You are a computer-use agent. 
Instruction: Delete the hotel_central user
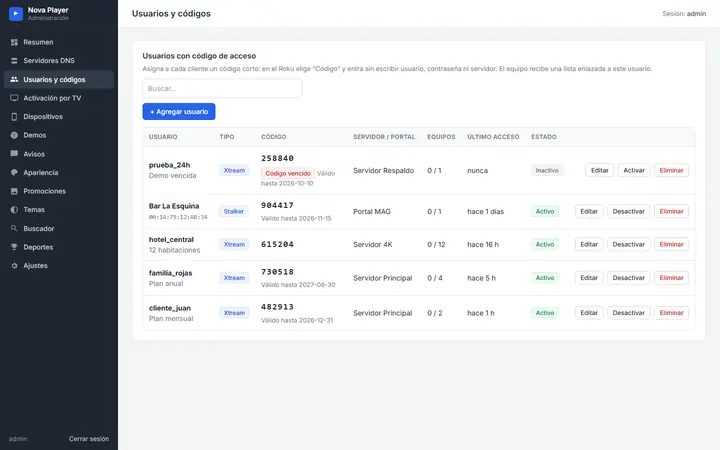671,244
